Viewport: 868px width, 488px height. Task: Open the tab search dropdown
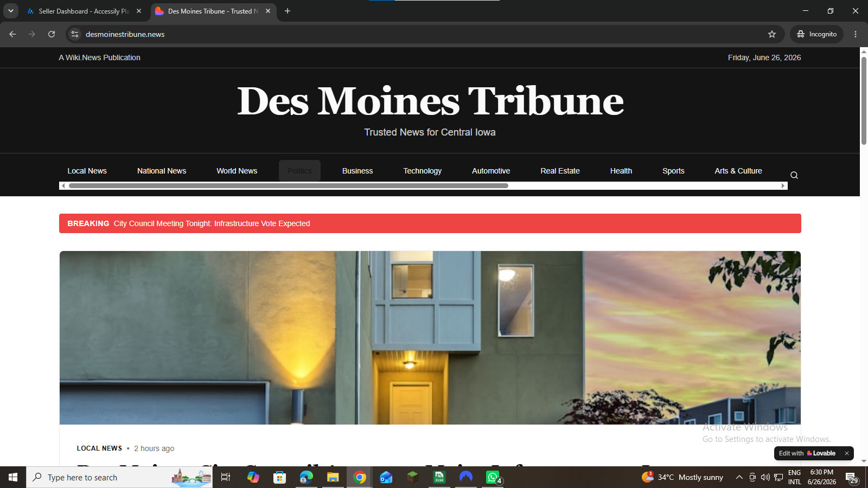point(10,11)
